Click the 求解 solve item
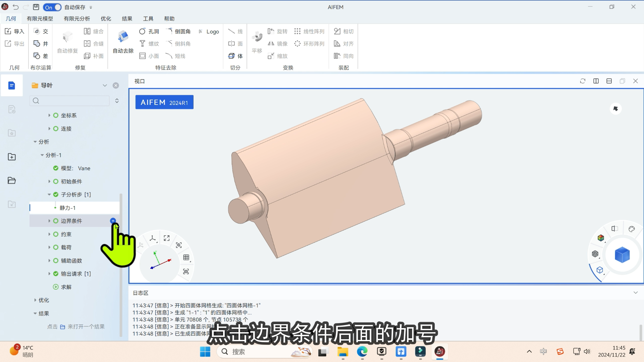Image resolution: width=644 pixels, height=362 pixels. click(x=66, y=287)
